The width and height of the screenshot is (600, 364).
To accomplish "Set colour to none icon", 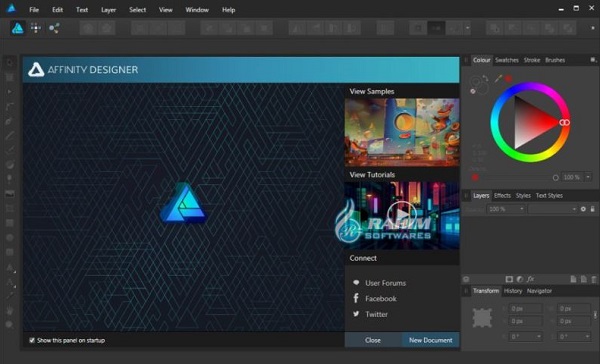I will click(473, 91).
